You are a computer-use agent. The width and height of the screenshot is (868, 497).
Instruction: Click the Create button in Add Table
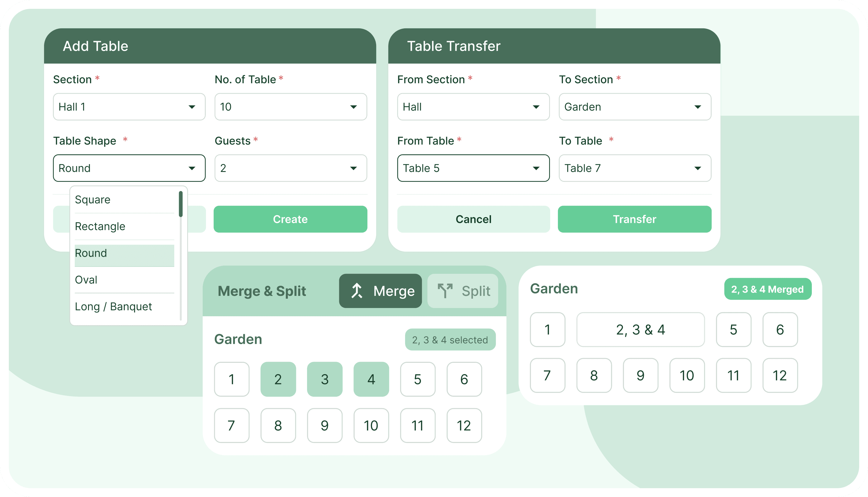coord(290,219)
